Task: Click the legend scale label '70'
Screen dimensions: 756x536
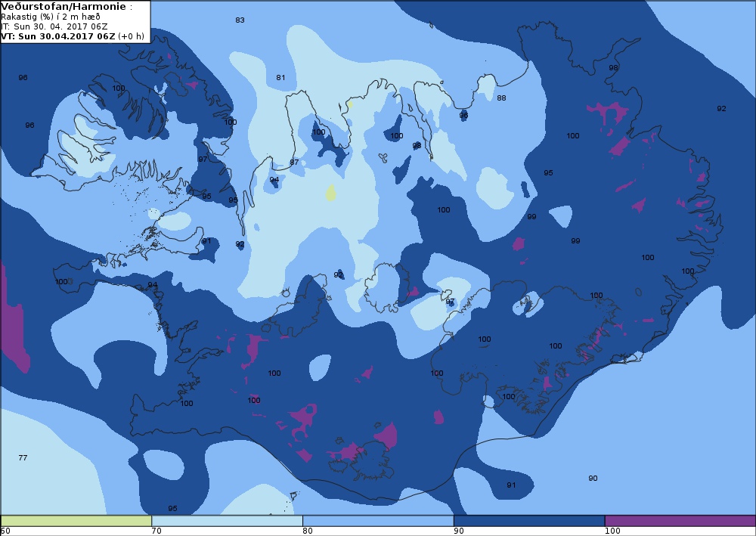Action: (x=156, y=531)
